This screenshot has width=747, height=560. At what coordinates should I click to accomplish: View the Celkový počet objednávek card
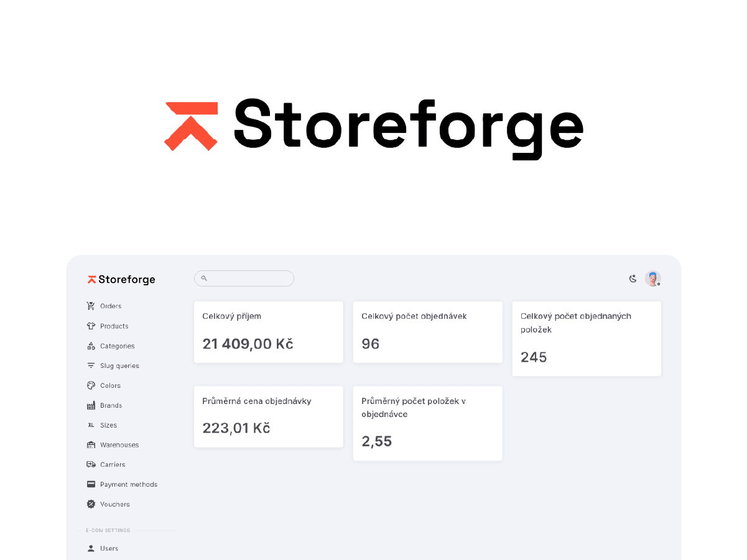pyautogui.click(x=427, y=332)
